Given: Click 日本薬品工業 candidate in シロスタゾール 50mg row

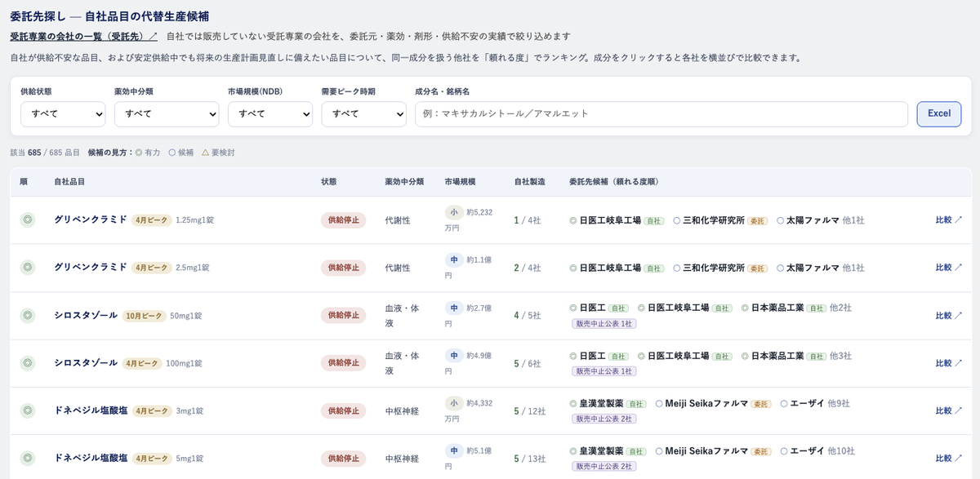Looking at the screenshot, I should (x=777, y=308).
